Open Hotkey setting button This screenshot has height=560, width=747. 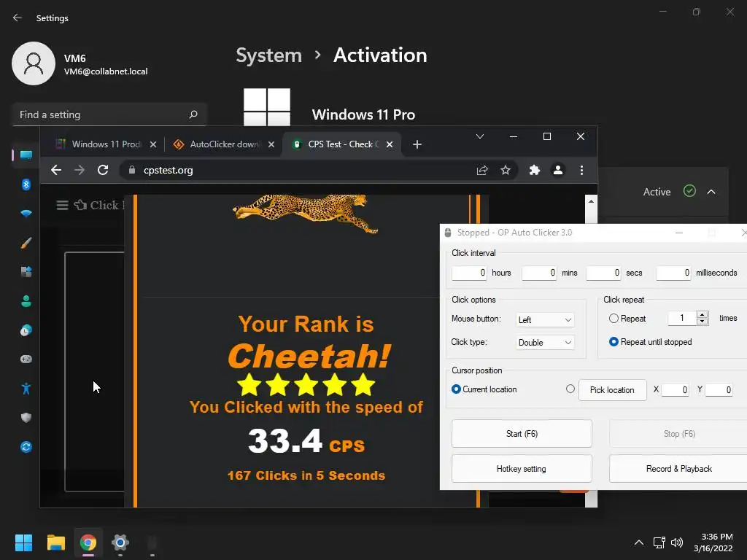522,469
